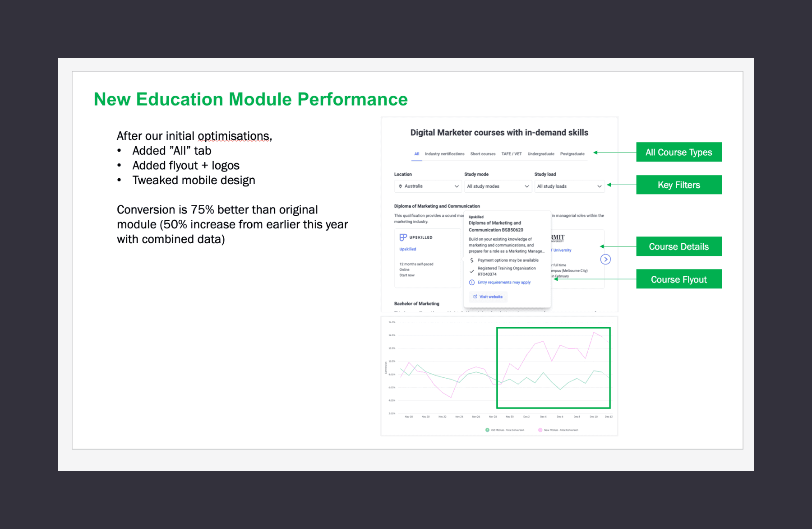Click the green Course Flyout label
Image resolution: width=812 pixels, height=529 pixels.
679,279
